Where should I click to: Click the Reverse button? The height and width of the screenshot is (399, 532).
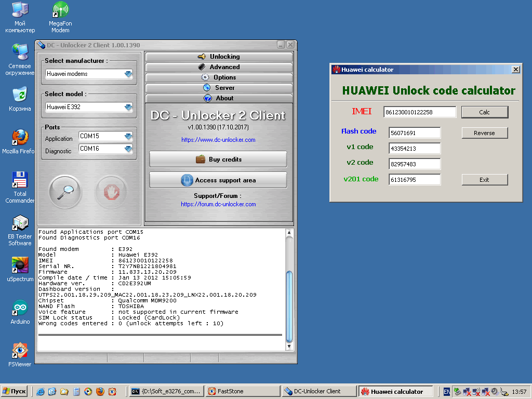point(485,133)
